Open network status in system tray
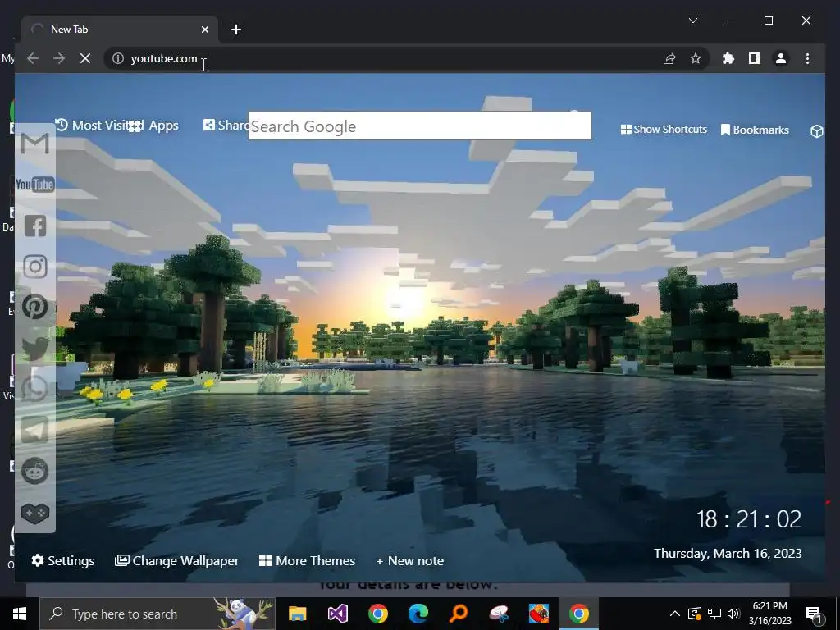The width and height of the screenshot is (840, 630). [714, 614]
